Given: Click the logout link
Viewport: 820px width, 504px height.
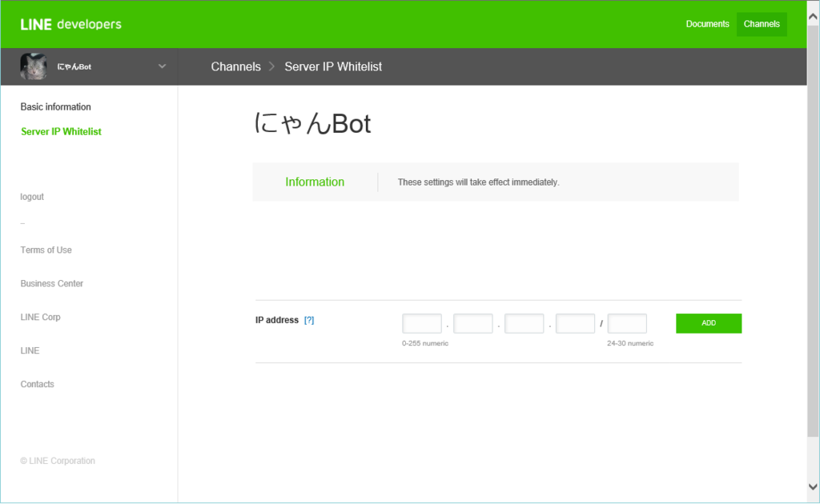Looking at the screenshot, I should [32, 197].
